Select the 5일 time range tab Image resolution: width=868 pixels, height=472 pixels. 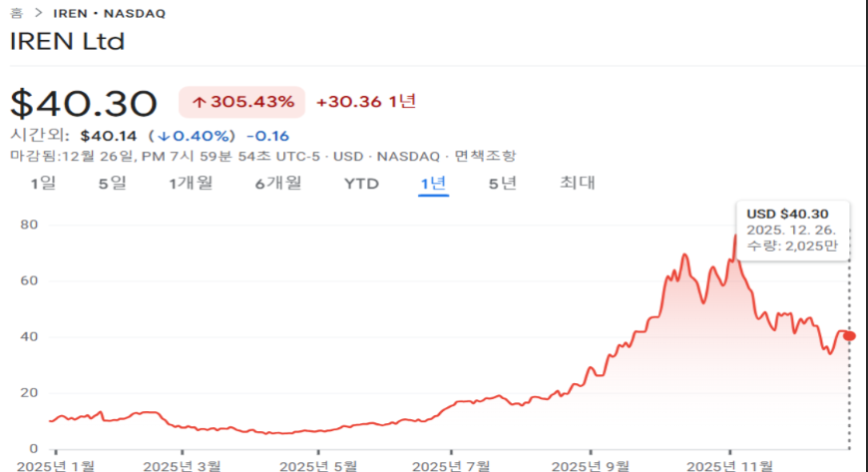click(x=113, y=183)
